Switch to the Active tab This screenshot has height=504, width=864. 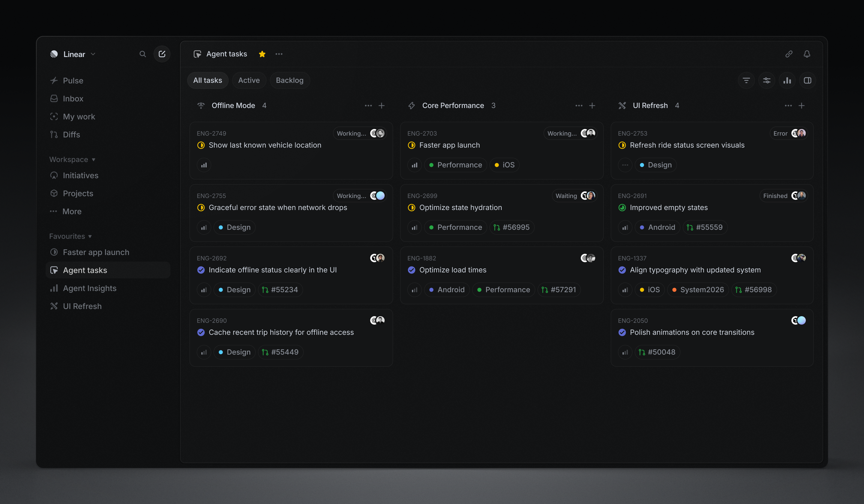pyautogui.click(x=249, y=81)
